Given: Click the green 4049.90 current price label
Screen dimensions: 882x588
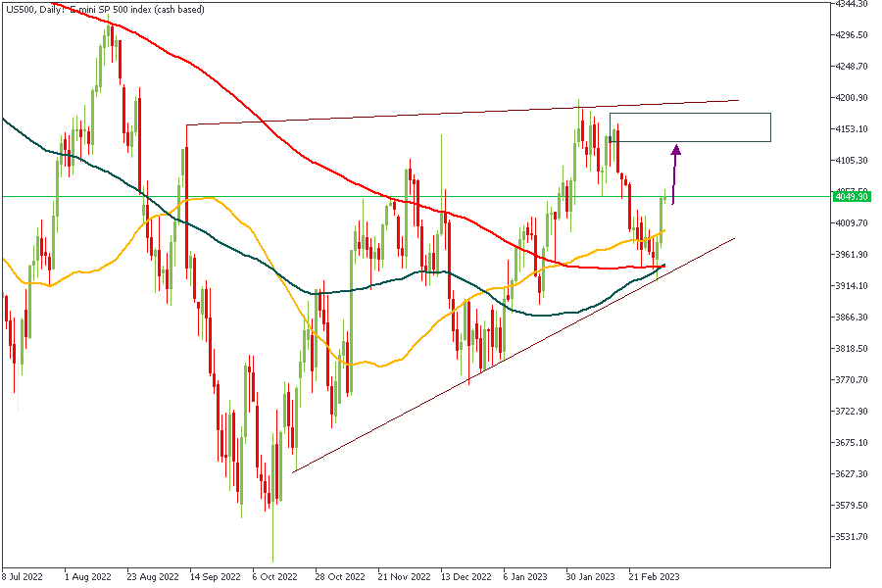Looking at the screenshot, I should [x=852, y=196].
